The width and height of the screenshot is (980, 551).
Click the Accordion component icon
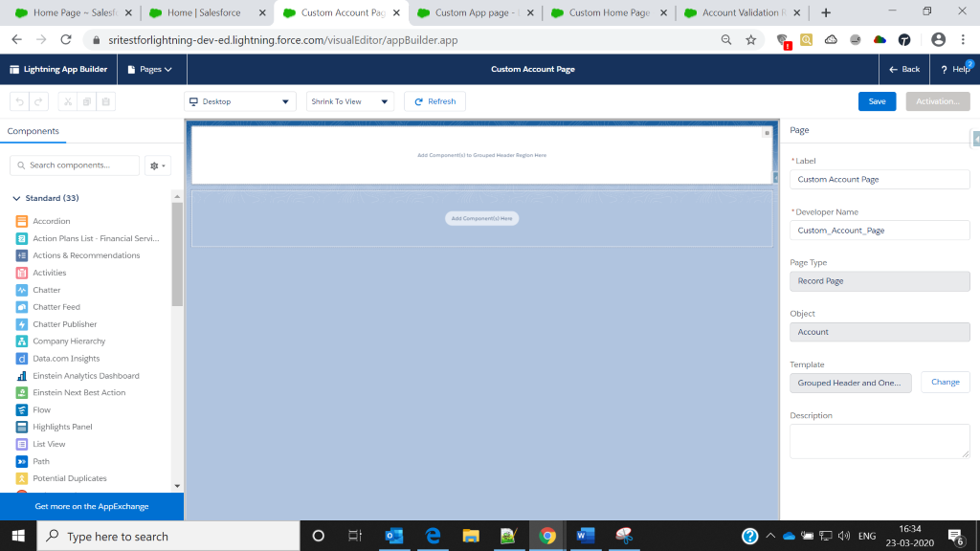22,221
